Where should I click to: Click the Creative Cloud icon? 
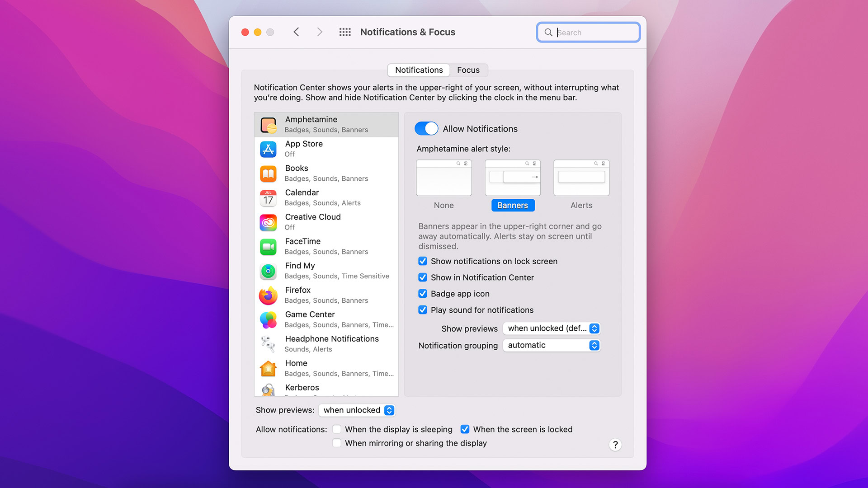(268, 222)
